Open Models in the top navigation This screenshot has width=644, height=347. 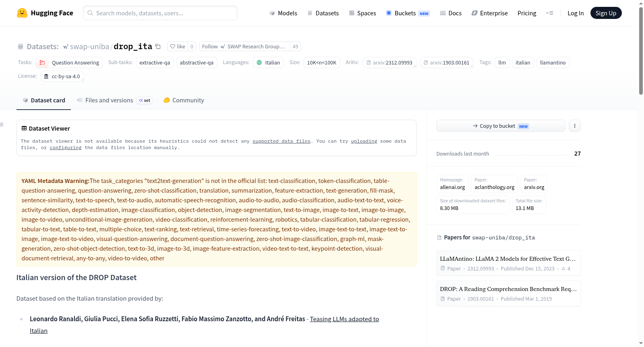[x=283, y=13]
